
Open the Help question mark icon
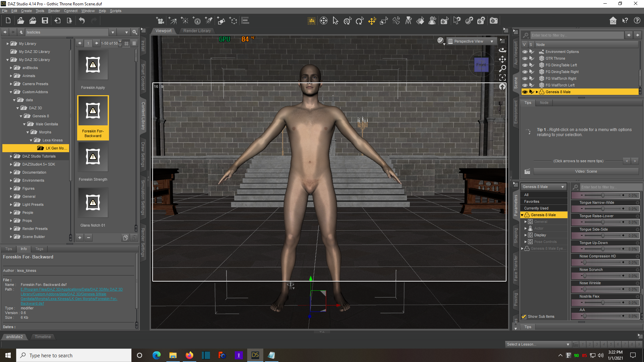click(637, 21)
